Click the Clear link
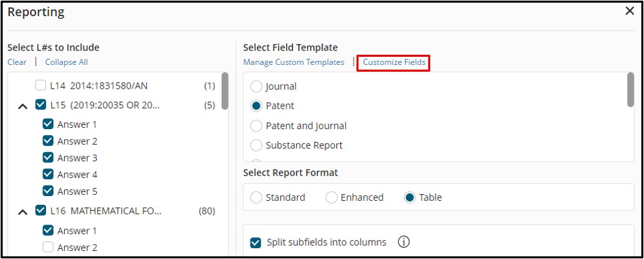Screen dimensions: 644x259 (17, 62)
